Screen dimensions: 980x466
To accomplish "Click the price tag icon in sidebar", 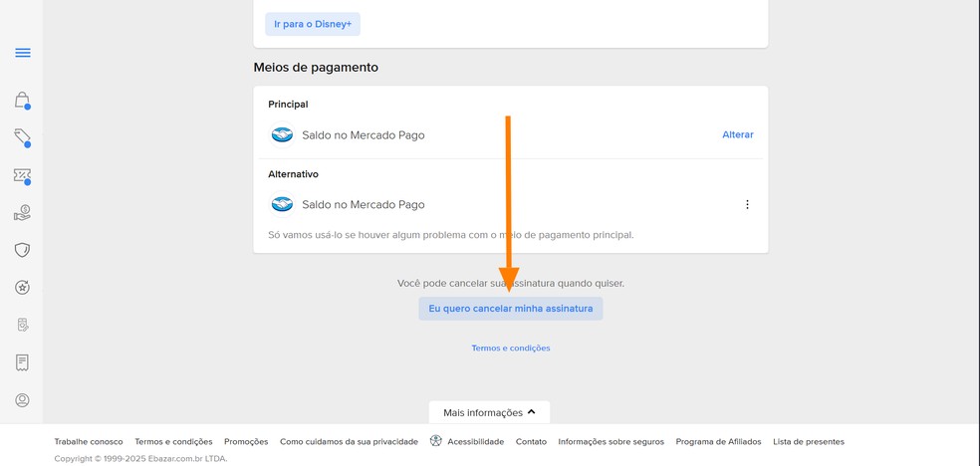I will click(x=22, y=137).
